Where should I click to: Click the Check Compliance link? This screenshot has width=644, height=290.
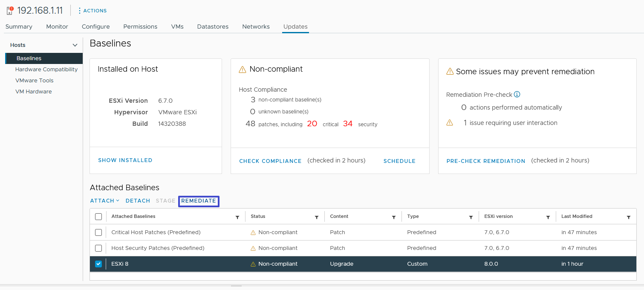tap(270, 161)
